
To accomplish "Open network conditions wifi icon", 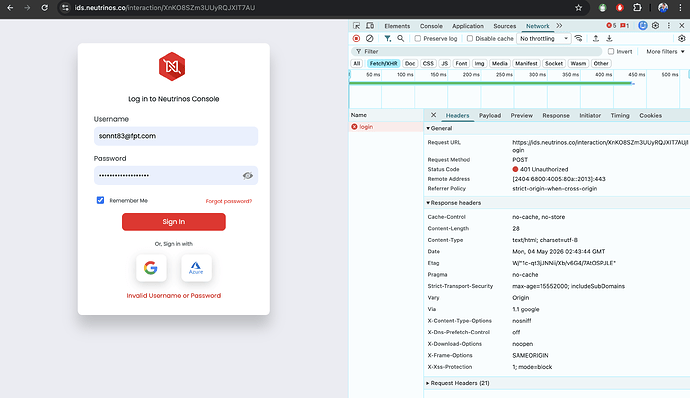I will pos(579,39).
